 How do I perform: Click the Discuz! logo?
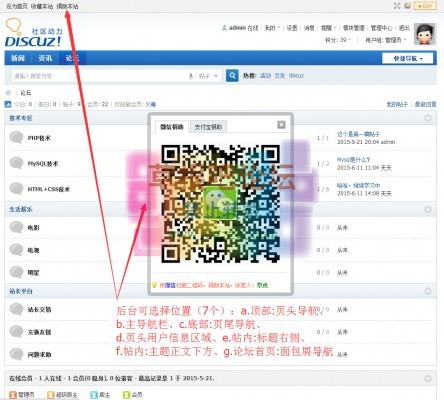click(33, 32)
